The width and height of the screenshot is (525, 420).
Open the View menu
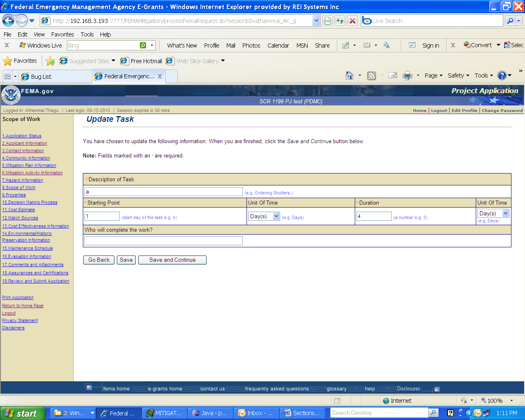pyautogui.click(x=39, y=34)
